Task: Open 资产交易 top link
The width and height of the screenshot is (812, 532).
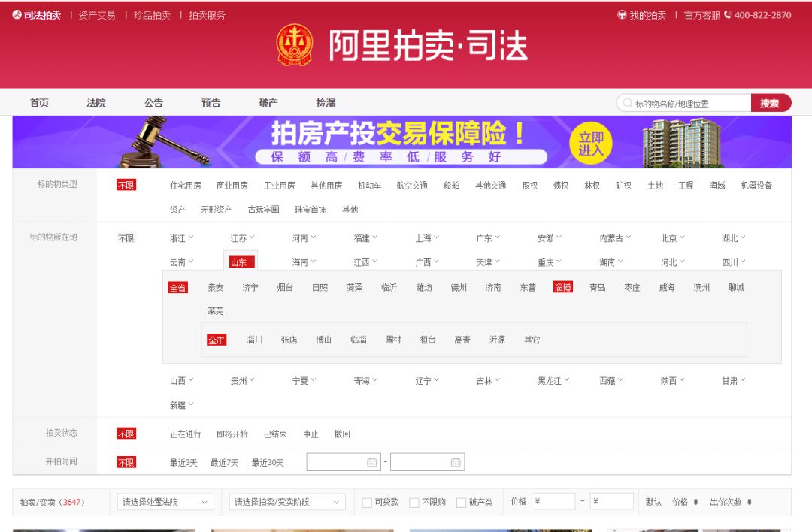Action: pyautogui.click(x=97, y=15)
